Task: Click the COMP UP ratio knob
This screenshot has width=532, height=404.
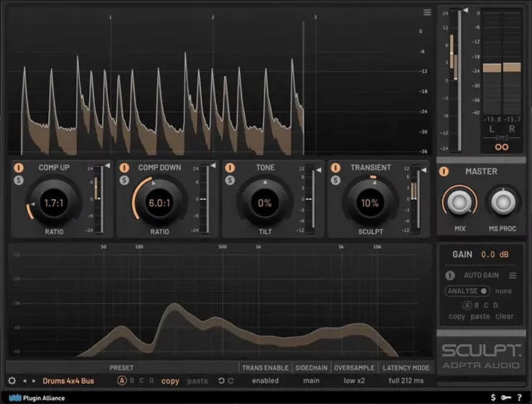Action: click(x=54, y=203)
